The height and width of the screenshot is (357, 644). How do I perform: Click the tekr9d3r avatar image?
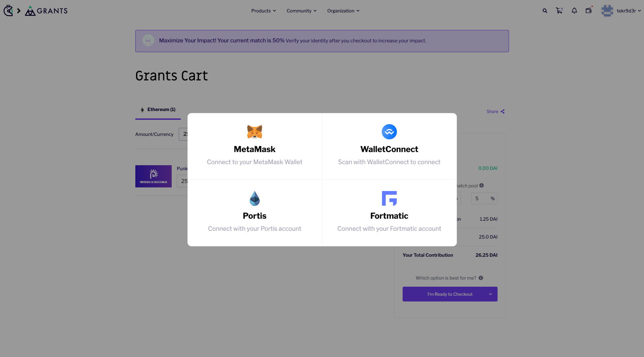pyautogui.click(x=607, y=11)
